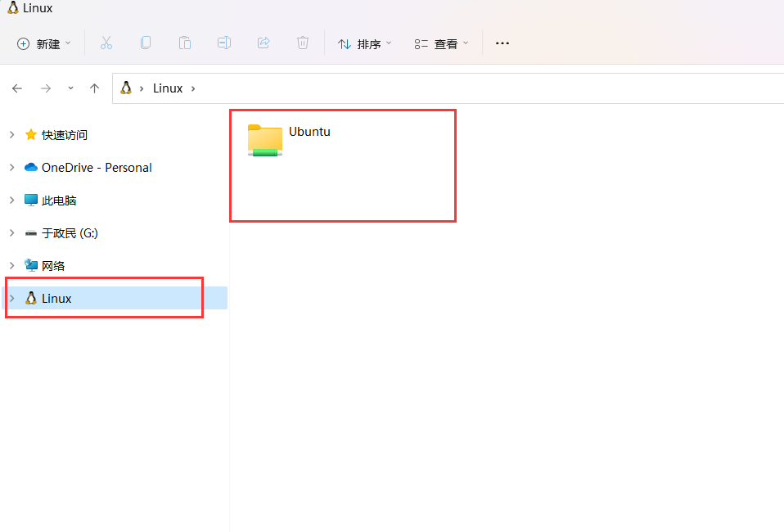
Task: Go back with the left arrow
Action: (x=17, y=88)
